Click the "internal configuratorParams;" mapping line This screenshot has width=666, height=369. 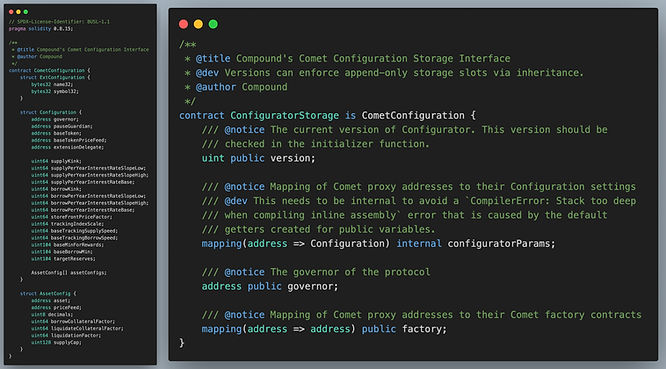[378, 244]
